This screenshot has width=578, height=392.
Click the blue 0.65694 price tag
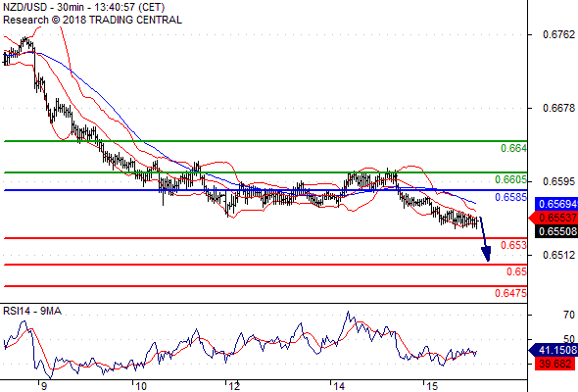[556, 204]
